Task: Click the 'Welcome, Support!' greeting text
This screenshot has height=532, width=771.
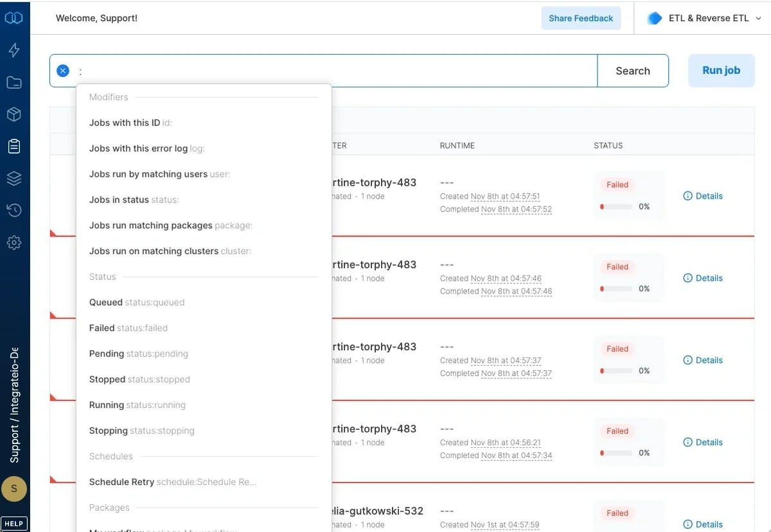Action: [x=96, y=18]
